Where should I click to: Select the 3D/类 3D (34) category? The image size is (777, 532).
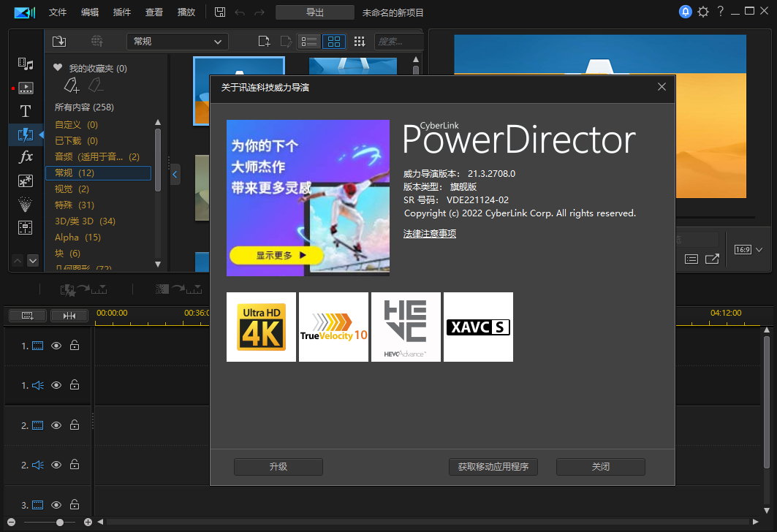pos(85,221)
